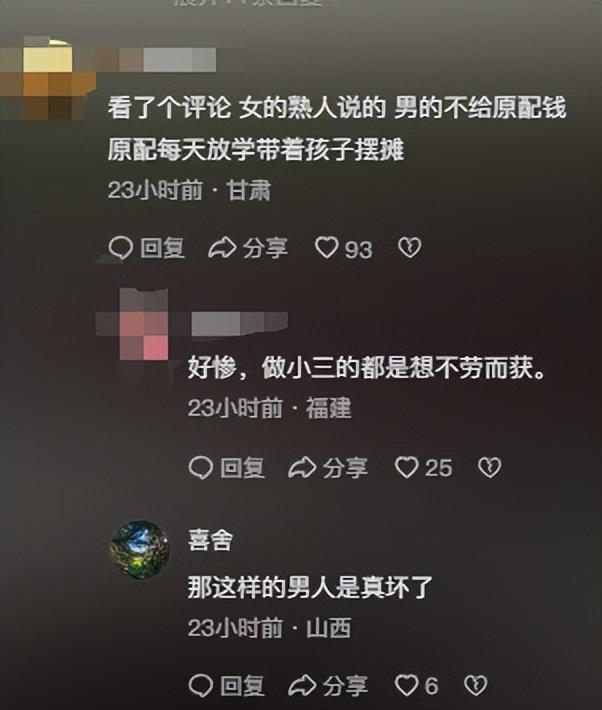Tap reply bubble icon on Gansu comment
The image size is (602, 710).
pyautogui.click(x=121, y=248)
